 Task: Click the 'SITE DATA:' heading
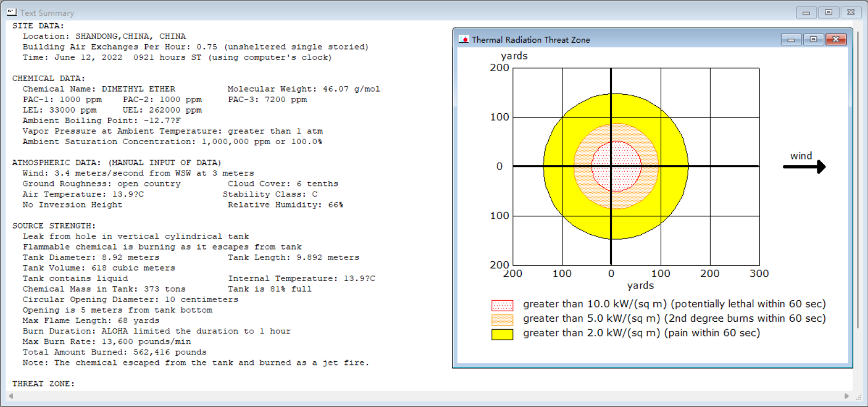pos(38,26)
